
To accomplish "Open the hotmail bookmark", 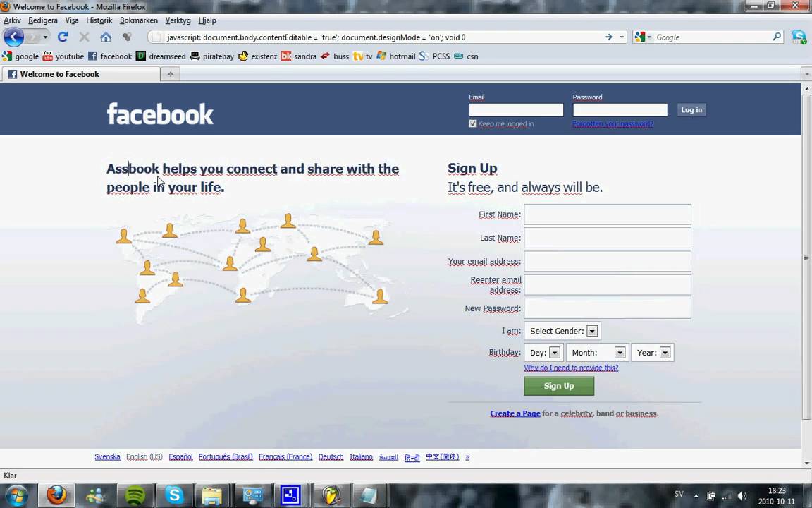I will coord(395,56).
